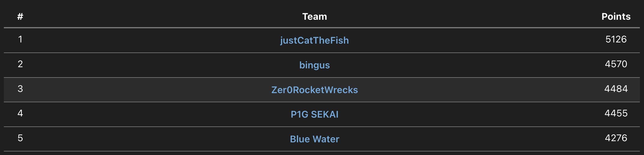Viewport: 644px width, 155px height.
Task: Click empty space right of Blue Water name
Action: click(473, 139)
